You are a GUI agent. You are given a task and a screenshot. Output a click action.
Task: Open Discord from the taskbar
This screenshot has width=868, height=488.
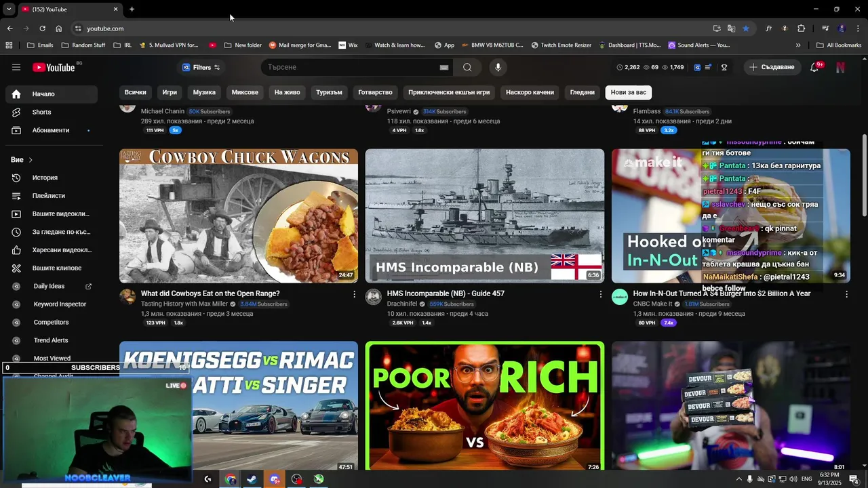tap(275, 479)
